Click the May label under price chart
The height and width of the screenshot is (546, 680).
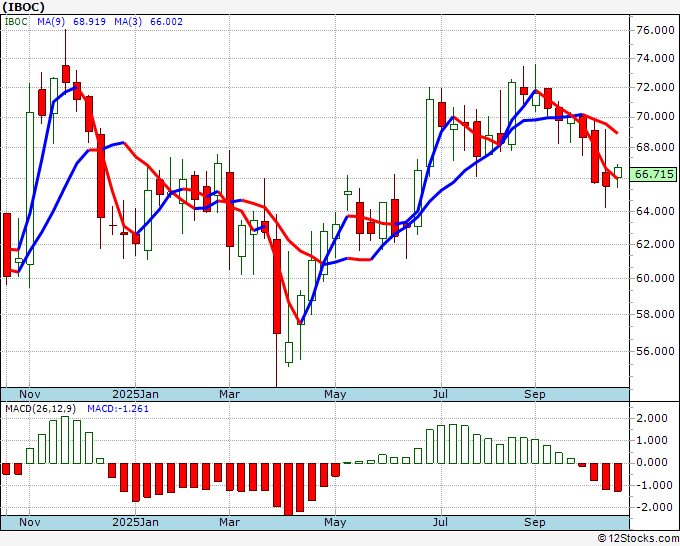pyautogui.click(x=334, y=394)
